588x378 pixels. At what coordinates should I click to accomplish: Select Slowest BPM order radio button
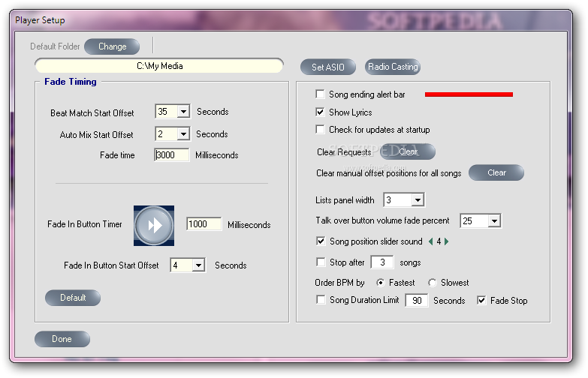(433, 283)
